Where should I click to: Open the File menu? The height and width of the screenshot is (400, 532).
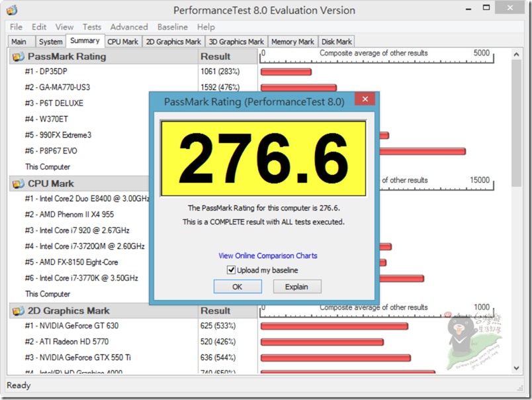16,27
